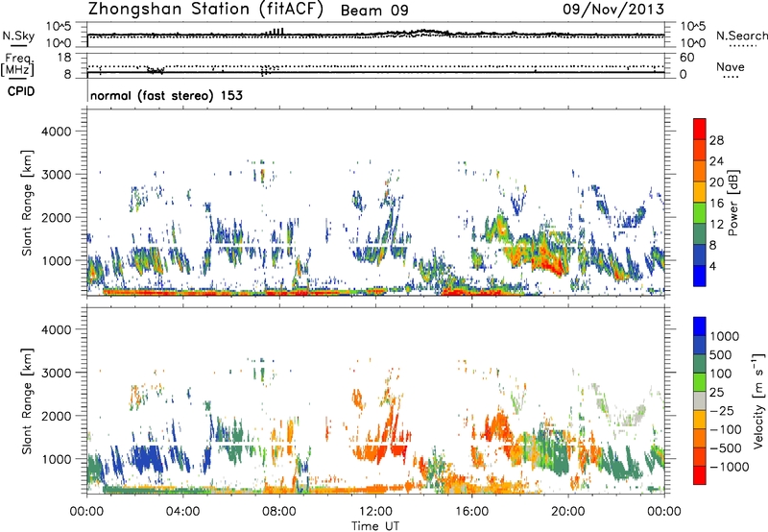The image size is (768, 532).
Task: Pick the bright blue bottom Power colorbar segment
Action: tap(700, 276)
